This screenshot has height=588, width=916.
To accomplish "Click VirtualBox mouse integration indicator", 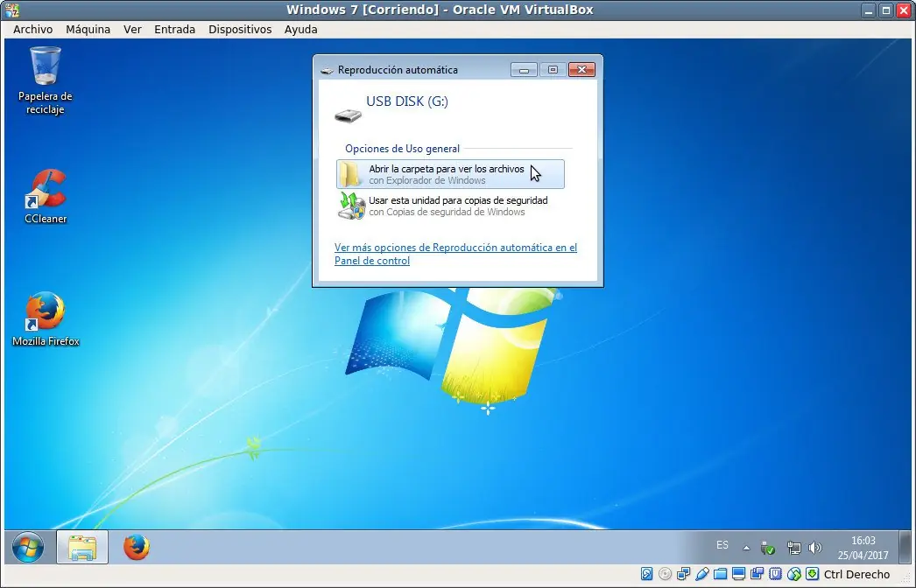I will click(x=794, y=574).
